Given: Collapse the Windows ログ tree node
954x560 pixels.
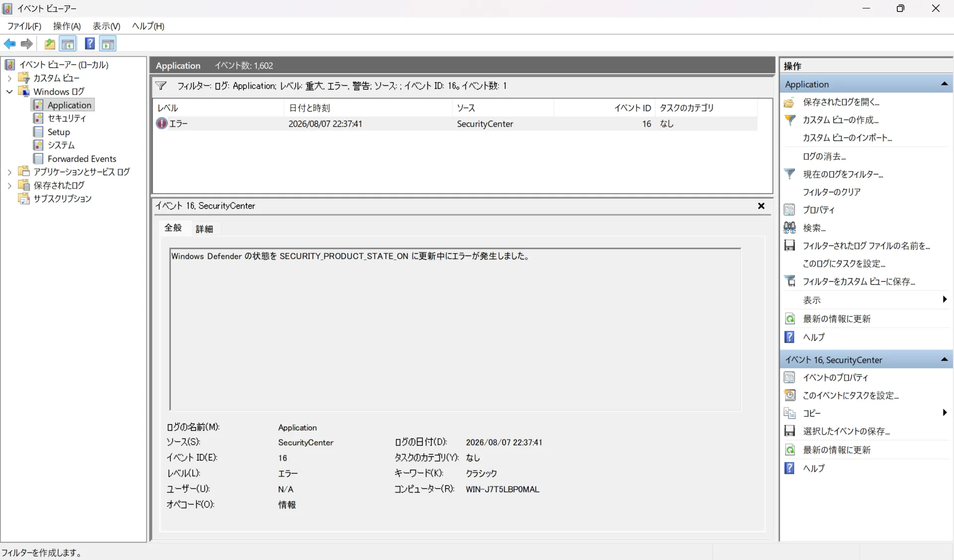Looking at the screenshot, I should [9, 91].
